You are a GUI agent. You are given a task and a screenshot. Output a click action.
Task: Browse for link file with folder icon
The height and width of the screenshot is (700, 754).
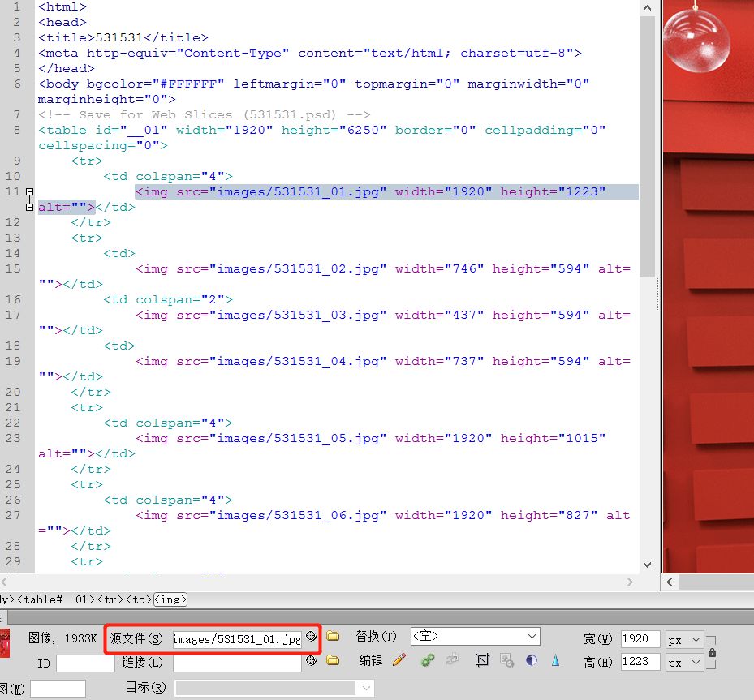pyautogui.click(x=332, y=660)
